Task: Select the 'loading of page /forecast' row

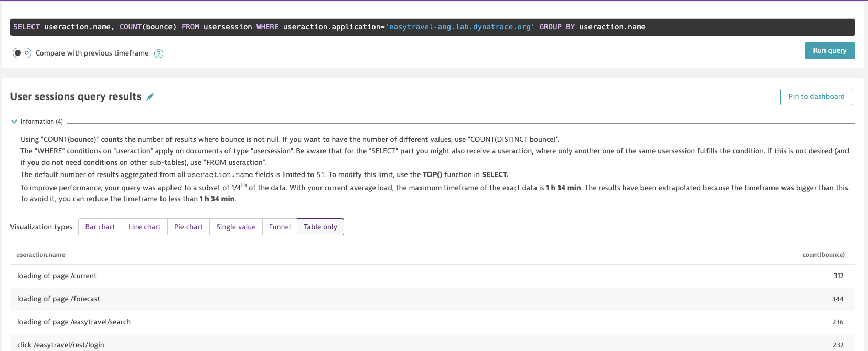Action: click(x=59, y=299)
